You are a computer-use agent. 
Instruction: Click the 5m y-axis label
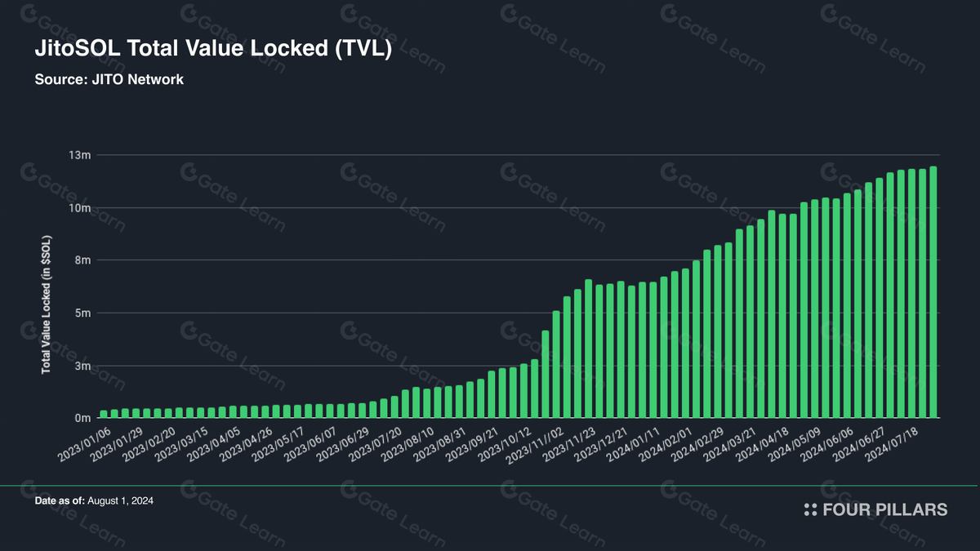coord(82,313)
